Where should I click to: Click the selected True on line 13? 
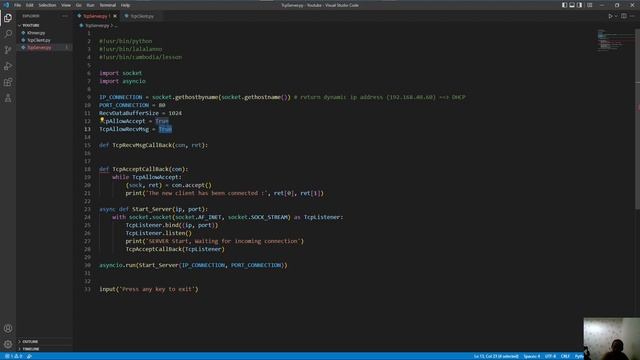[x=165, y=129]
